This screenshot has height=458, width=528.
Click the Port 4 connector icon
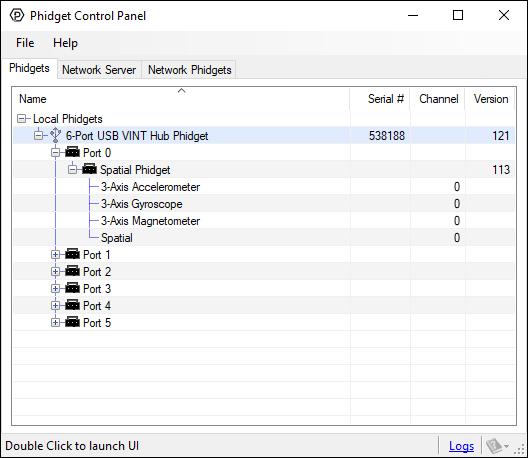coord(72,305)
